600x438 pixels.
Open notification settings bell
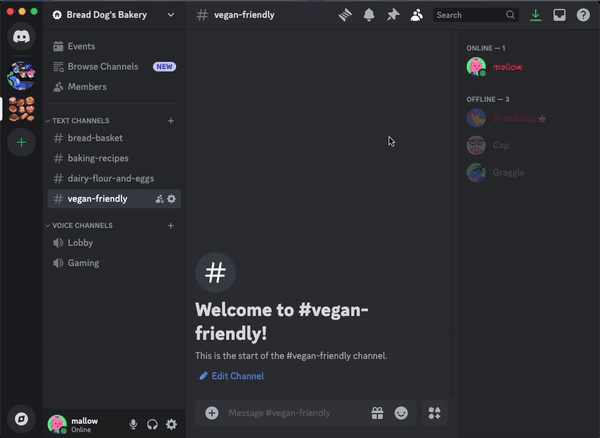(x=369, y=15)
